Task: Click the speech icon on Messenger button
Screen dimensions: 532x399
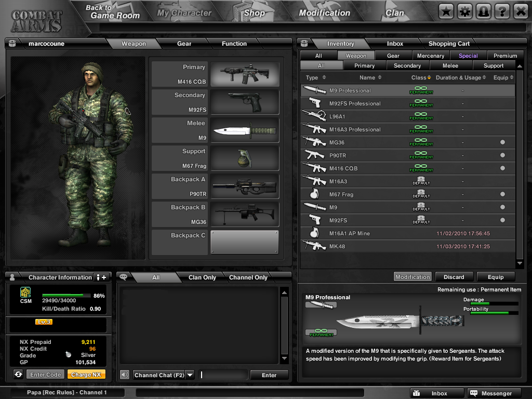Action: pyautogui.click(x=474, y=393)
